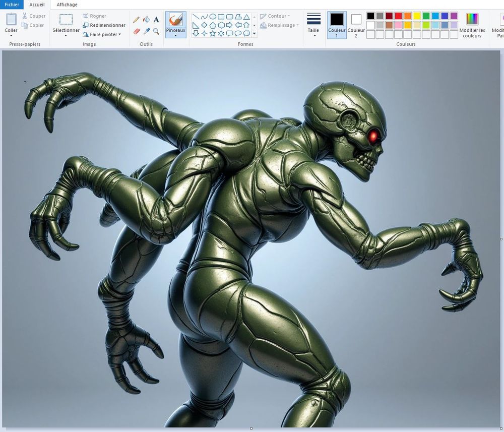504x432 pixels.
Task: Choose the oval shape
Action: pyautogui.click(x=213, y=17)
